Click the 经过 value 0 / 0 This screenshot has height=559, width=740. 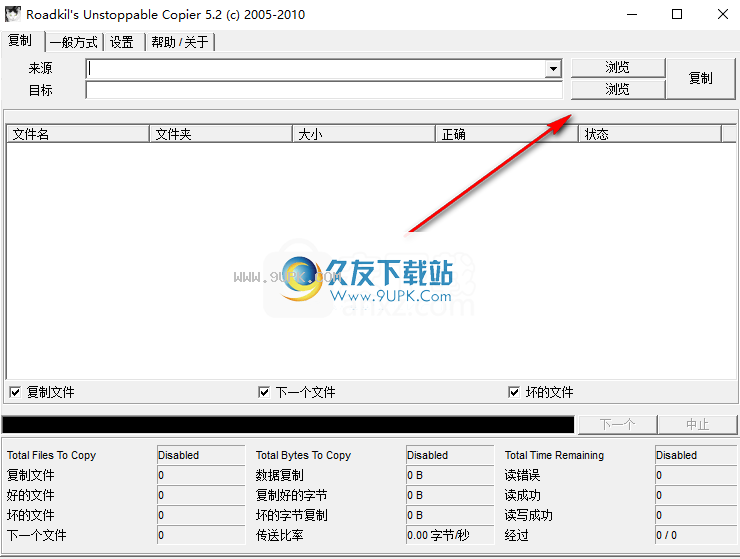point(696,535)
